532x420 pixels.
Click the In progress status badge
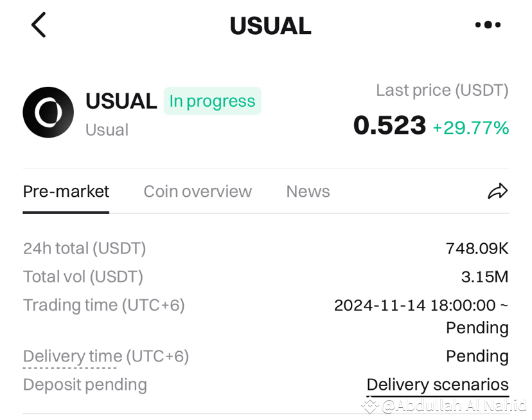click(x=212, y=101)
